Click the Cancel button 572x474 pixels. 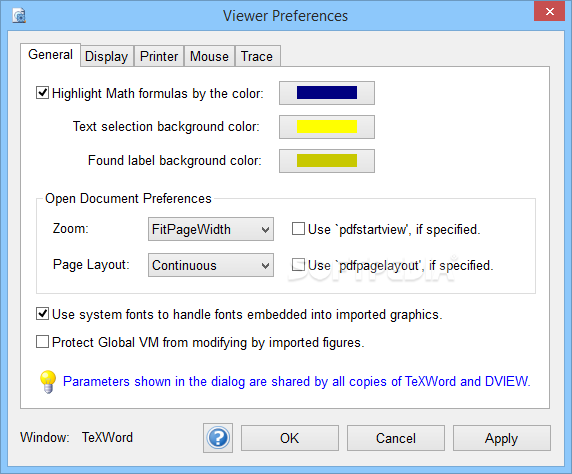pos(396,438)
